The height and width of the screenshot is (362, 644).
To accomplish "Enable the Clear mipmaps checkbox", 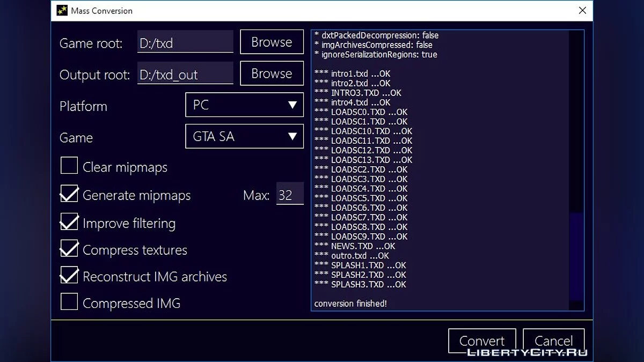I will click(69, 166).
